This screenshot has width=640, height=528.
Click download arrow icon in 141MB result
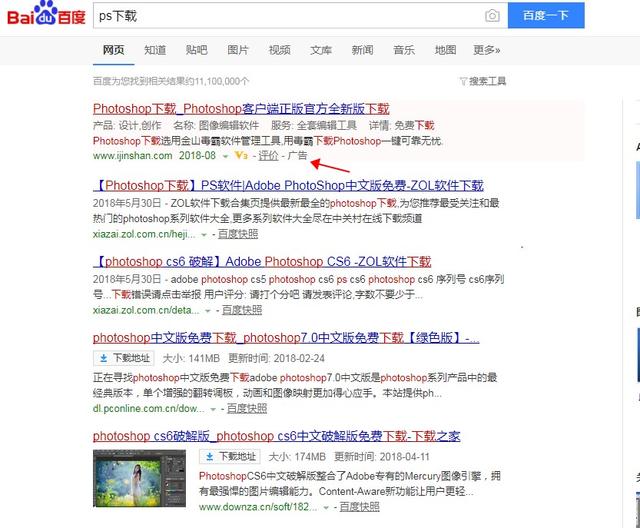[104, 358]
